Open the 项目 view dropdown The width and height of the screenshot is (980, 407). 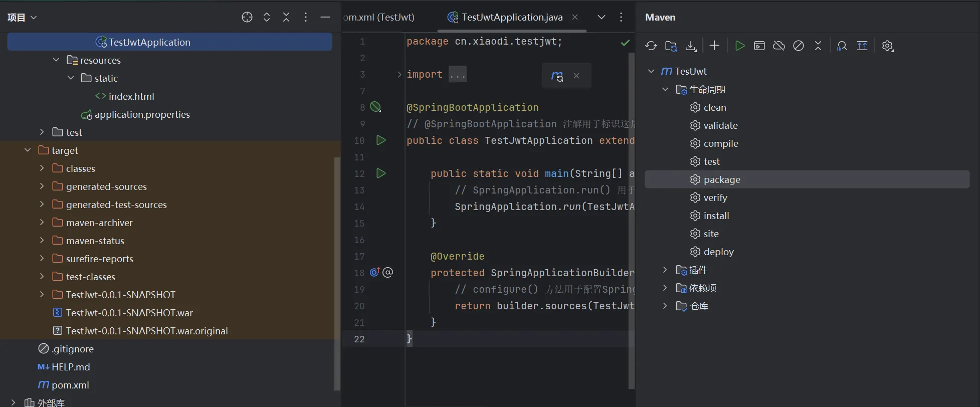tap(22, 18)
